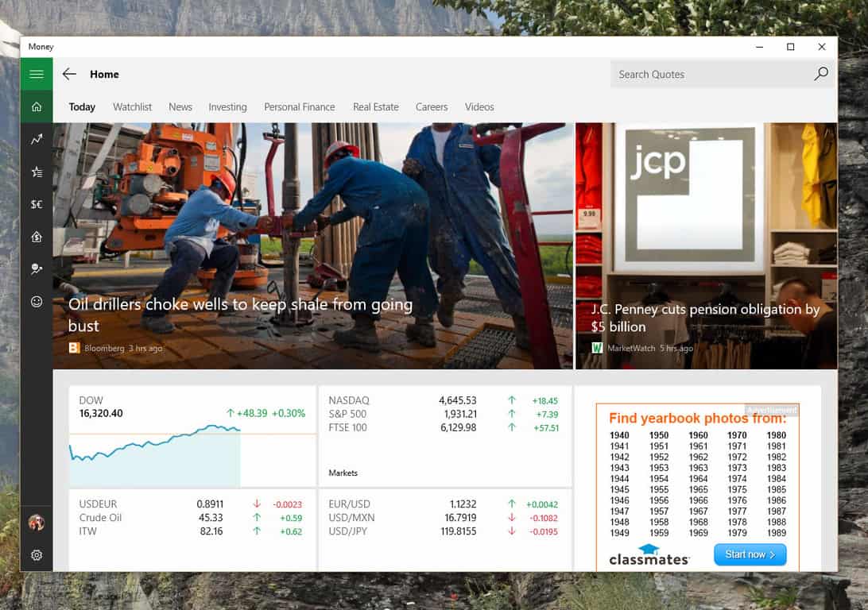Image resolution: width=868 pixels, height=610 pixels.
Task: Select the S&P 500 quote row
Action: click(x=444, y=415)
